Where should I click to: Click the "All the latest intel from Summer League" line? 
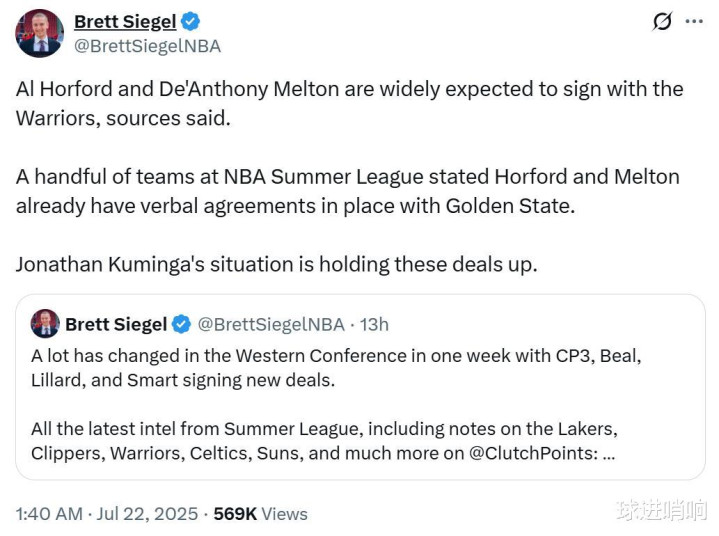(x=323, y=429)
